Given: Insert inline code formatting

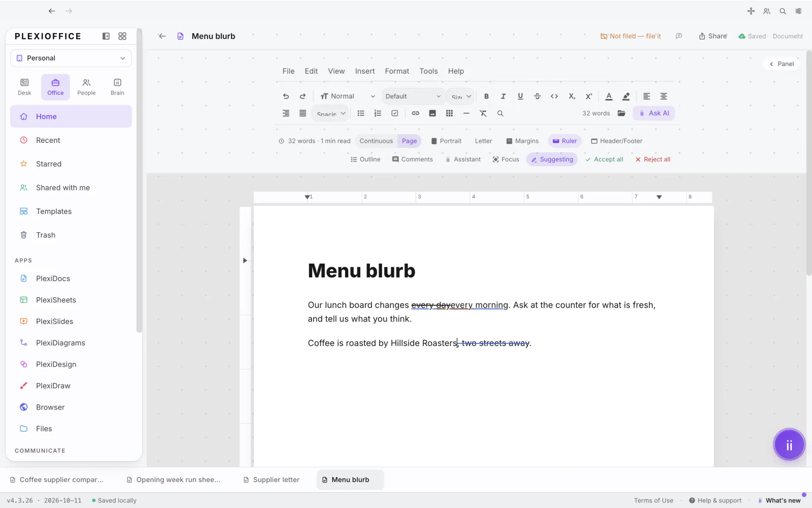Looking at the screenshot, I should coord(554,96).
